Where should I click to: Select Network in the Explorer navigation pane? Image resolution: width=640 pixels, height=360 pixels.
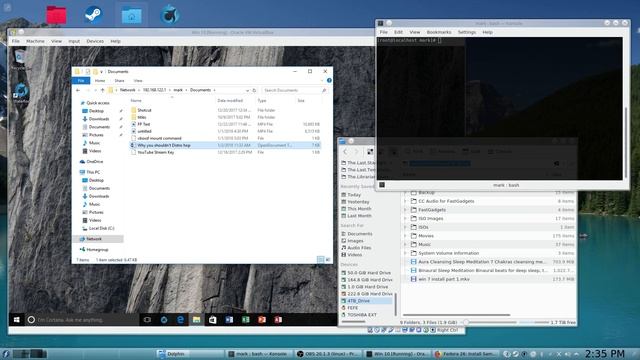pos(98,239)
